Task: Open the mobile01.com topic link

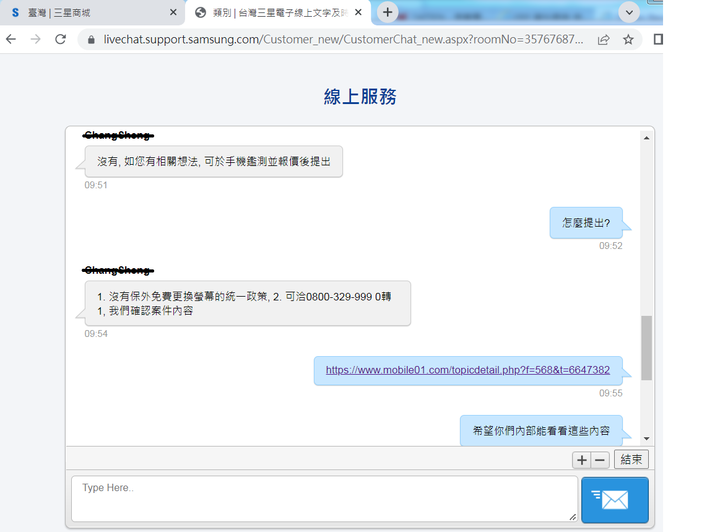Action: 467,370
